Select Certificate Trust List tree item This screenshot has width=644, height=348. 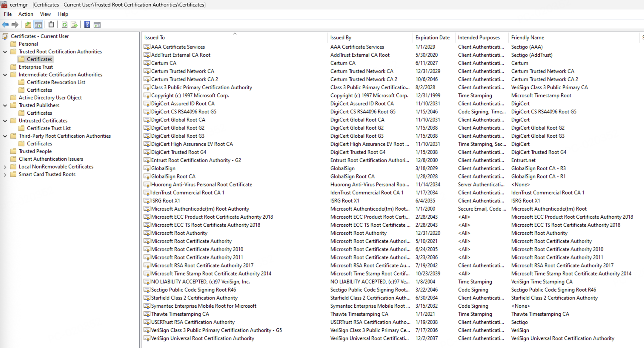point(49,128)
